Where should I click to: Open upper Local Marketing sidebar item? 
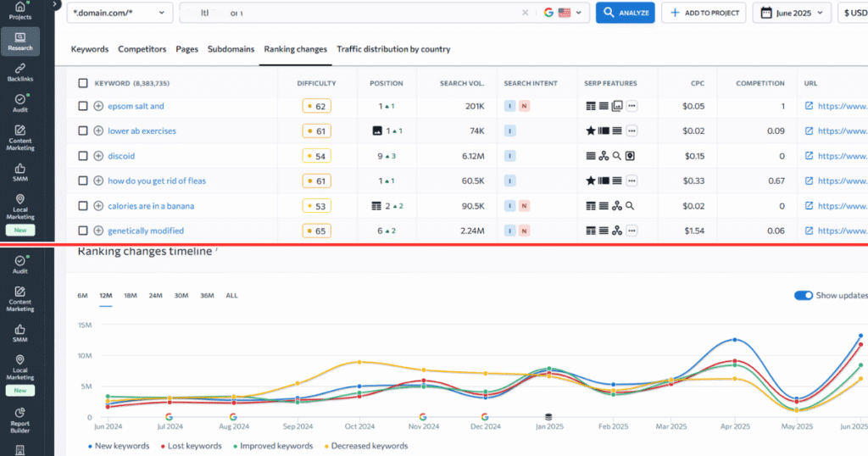(20, 207)
